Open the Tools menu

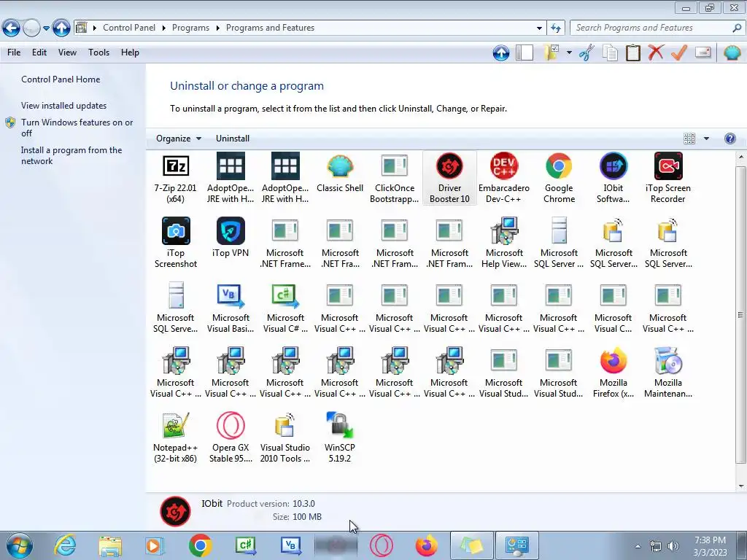tap(98, 52)
